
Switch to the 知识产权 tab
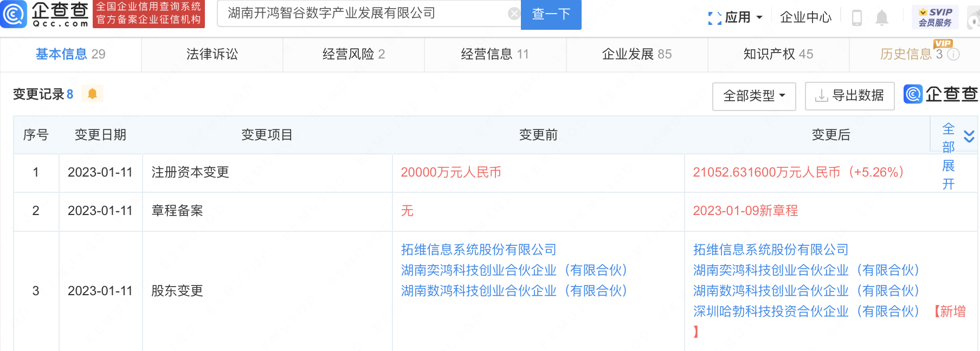778,54
